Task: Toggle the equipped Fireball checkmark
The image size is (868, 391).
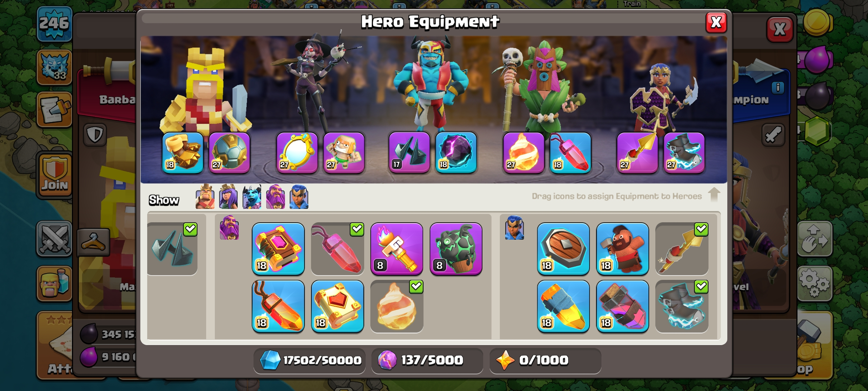Action: click(x=416, y=287)
